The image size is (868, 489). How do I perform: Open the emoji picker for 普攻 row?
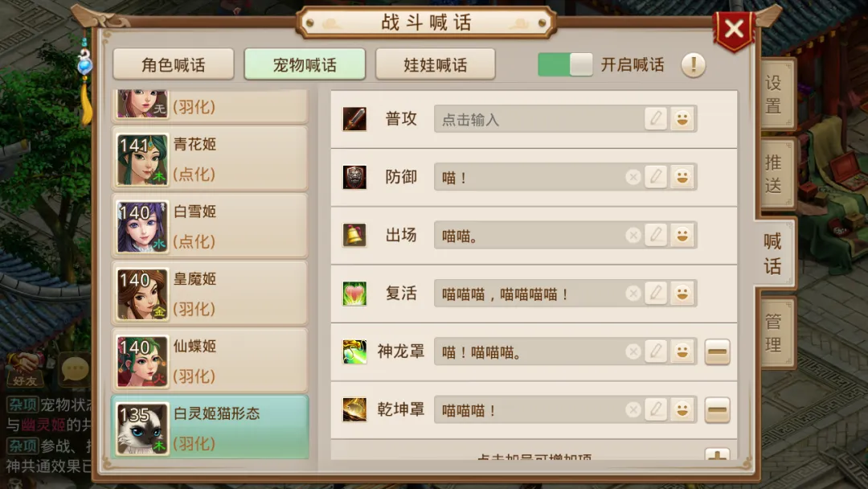tap(682, 118)
